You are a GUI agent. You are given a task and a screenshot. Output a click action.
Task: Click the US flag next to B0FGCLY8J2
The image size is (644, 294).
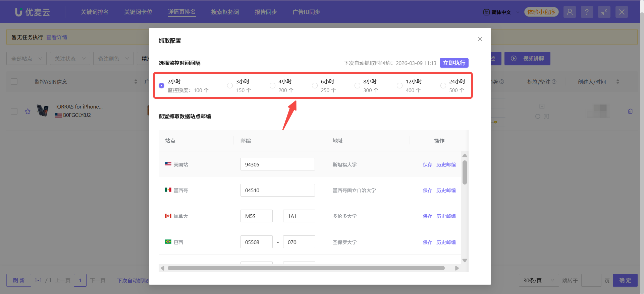coord(58,115)
